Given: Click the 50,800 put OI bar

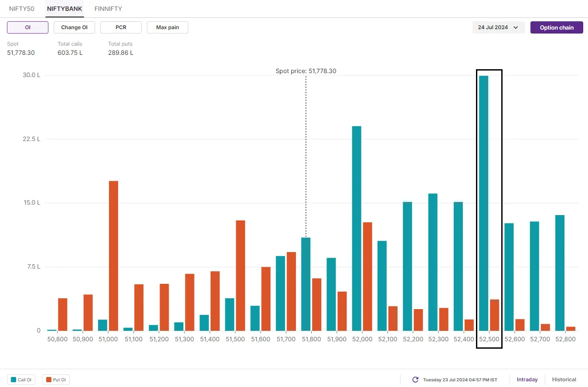Looking at the screenshot, I should [63, 314].
